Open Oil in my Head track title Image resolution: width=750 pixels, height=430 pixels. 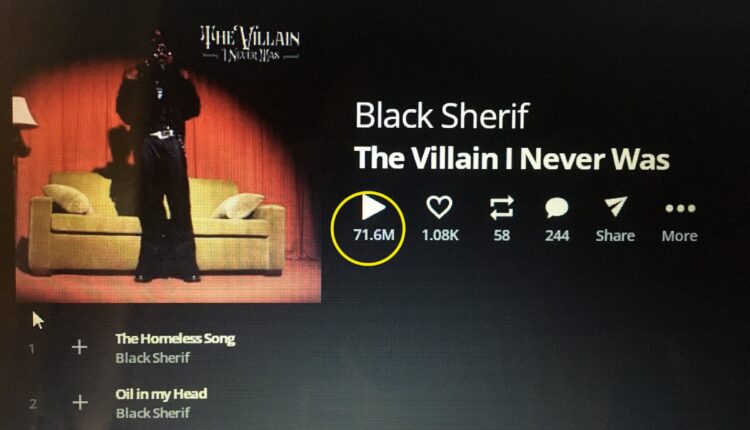click(x=161, y=394)
